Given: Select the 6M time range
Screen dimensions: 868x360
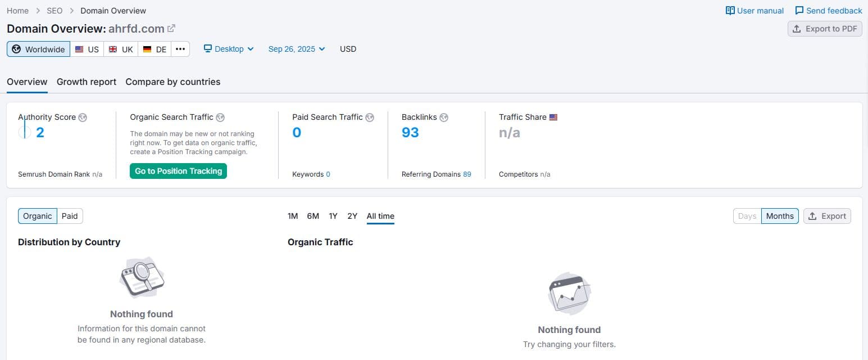Looking at the screenshot, I should [313, 216].
